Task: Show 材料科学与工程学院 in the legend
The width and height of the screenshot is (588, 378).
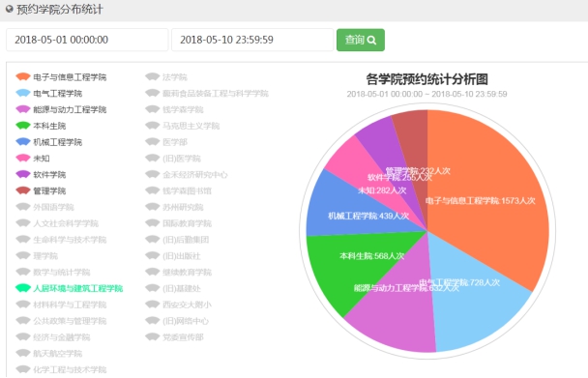Action: [x=61, y=305]
